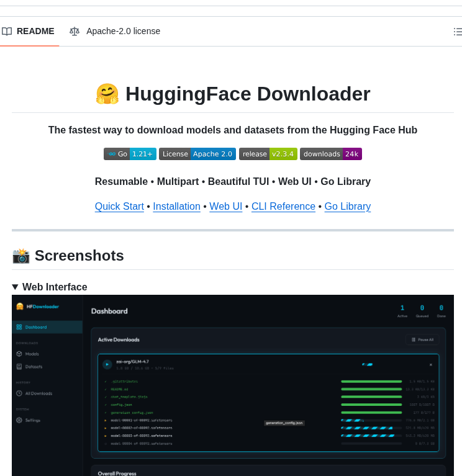Open the README tab
The image size is (462, 476).
tap(28, 31)
